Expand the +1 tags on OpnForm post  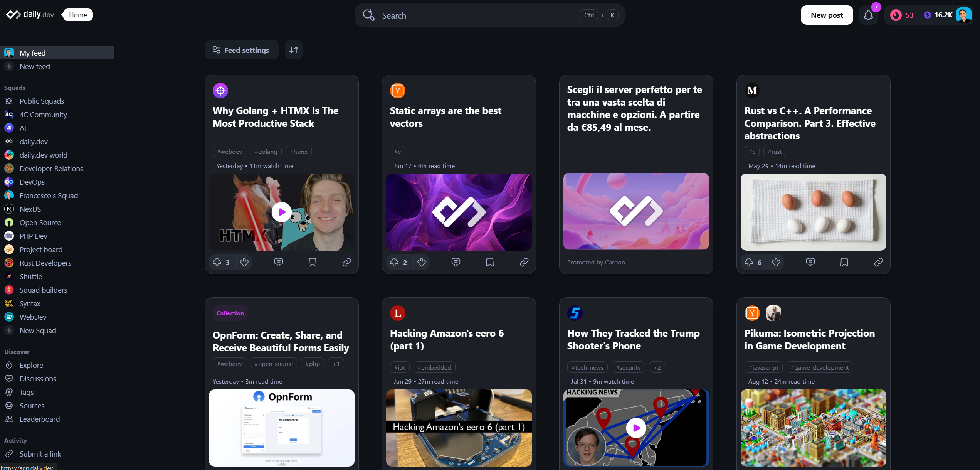(x=336, y=364)
